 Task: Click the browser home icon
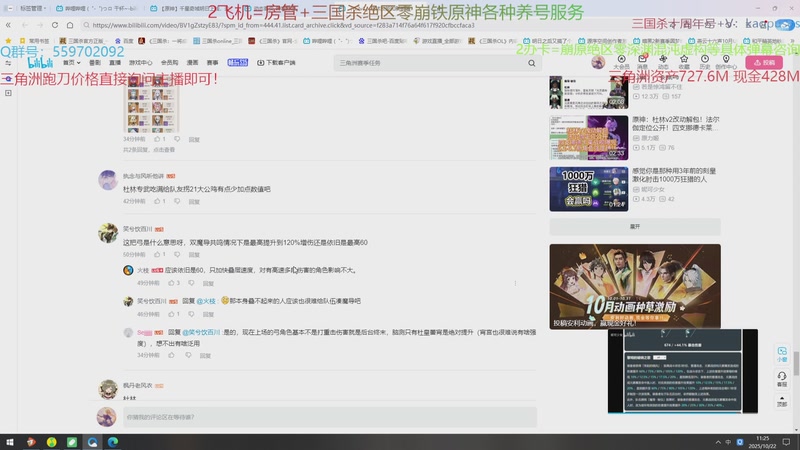click(x=70, y=25)
